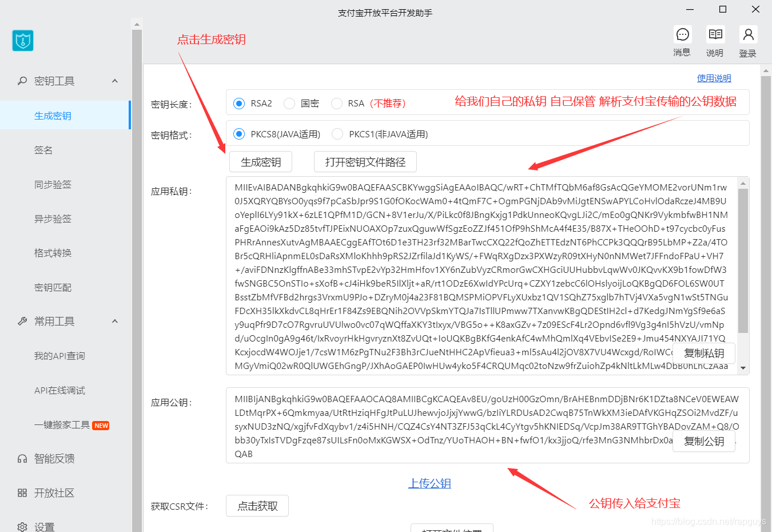Maximize the 支付宝开放平台开发助手 window
Image resolution: width=772 pixels, height=532 pixels.
723,9
